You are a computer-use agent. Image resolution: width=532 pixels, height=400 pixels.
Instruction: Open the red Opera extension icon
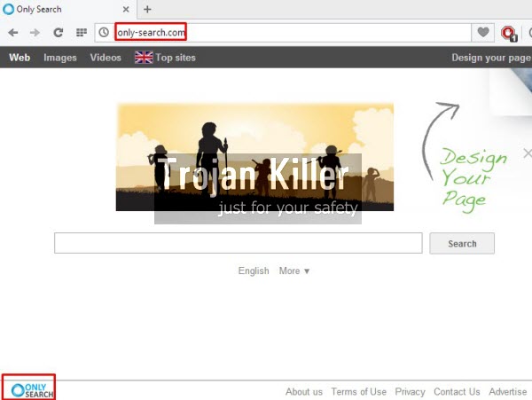point(508,33)
